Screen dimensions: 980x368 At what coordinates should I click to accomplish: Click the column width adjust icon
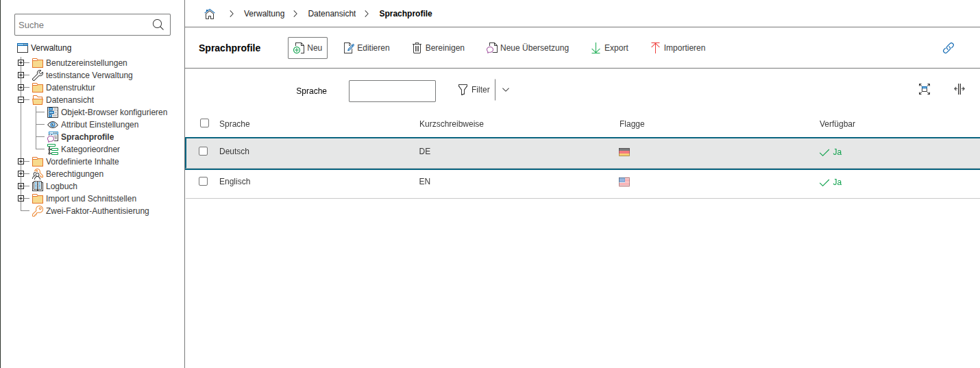click(x=959, y=89)
